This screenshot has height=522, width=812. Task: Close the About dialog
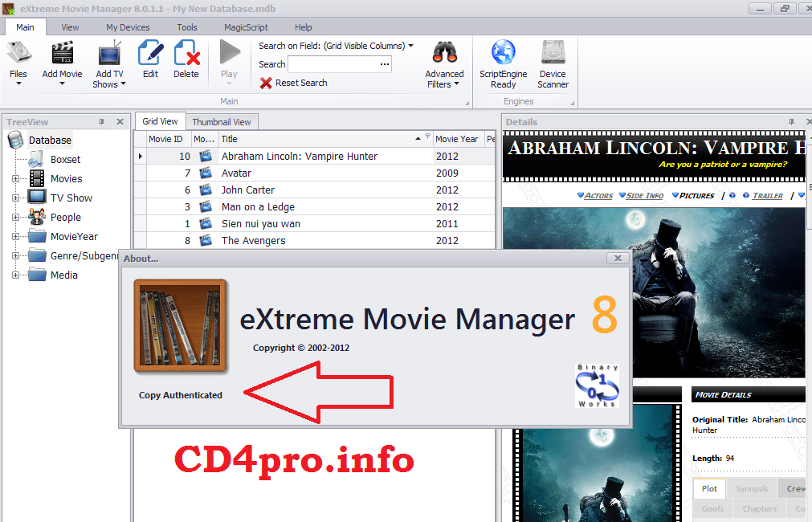pos(618,258)
